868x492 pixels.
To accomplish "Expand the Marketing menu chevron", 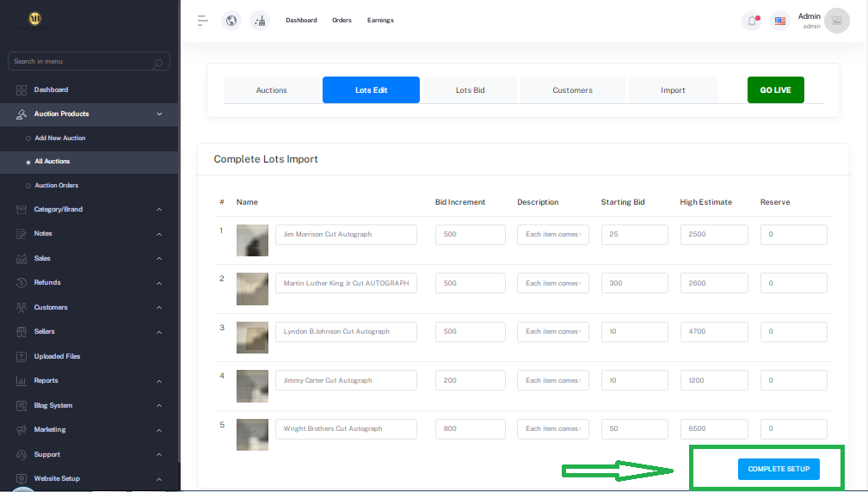I will pyautogui.click(x=159, y=431).
